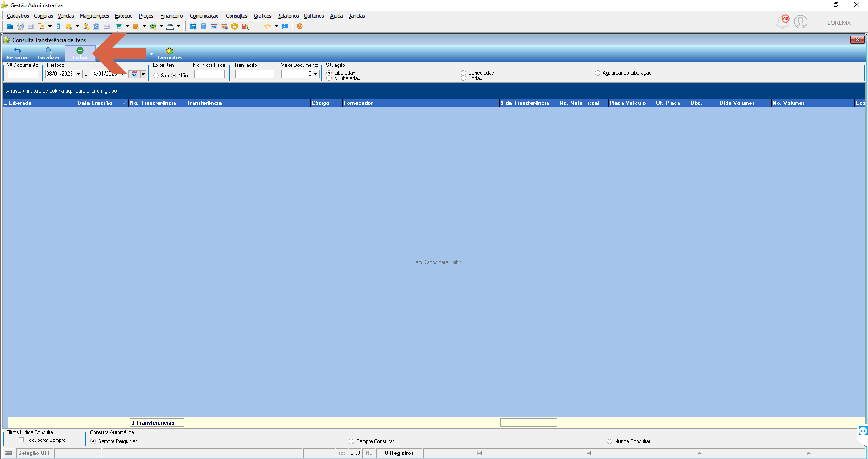Click the orange power icon

[299, 26]
